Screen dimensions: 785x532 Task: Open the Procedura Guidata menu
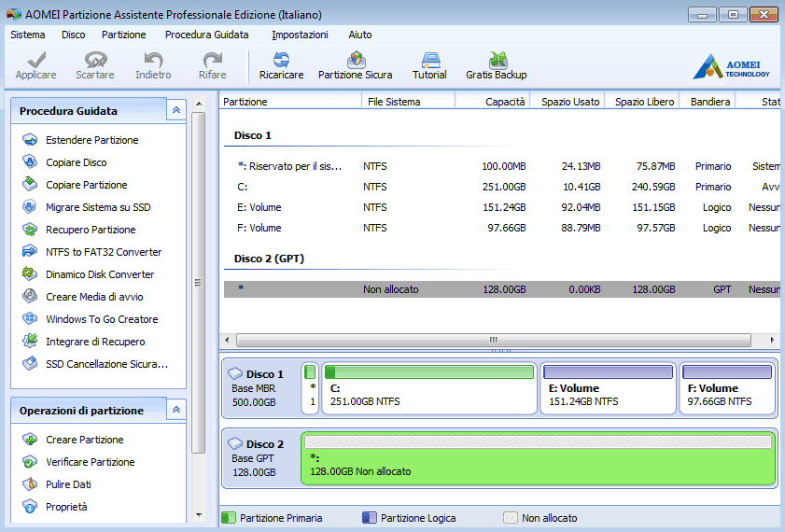pos(207,35)
